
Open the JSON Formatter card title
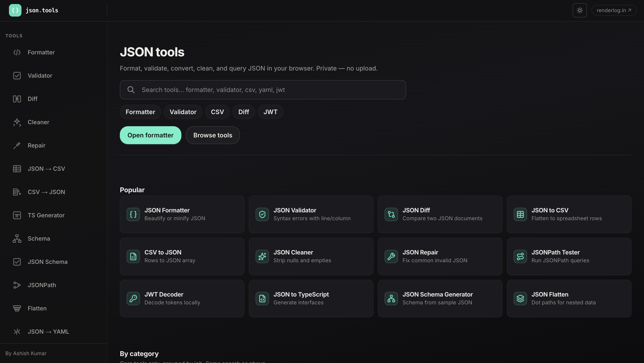click(167, 210)
